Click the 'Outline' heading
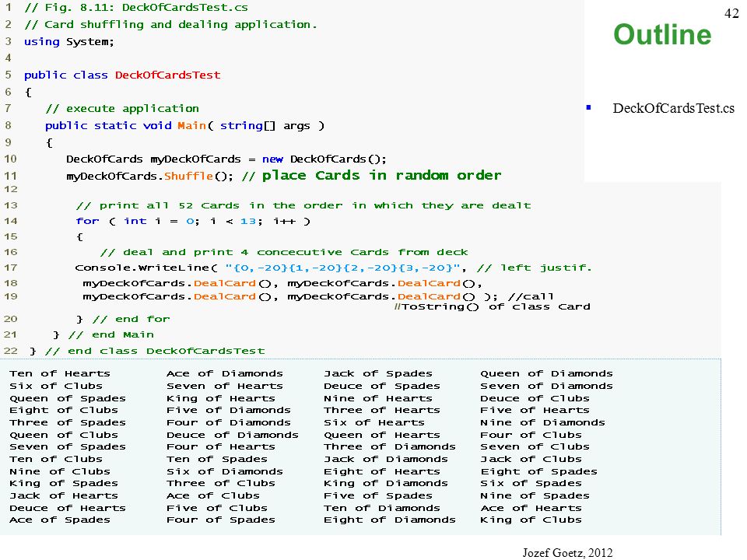This screenshot has width=747, height=560. [662, 35]
